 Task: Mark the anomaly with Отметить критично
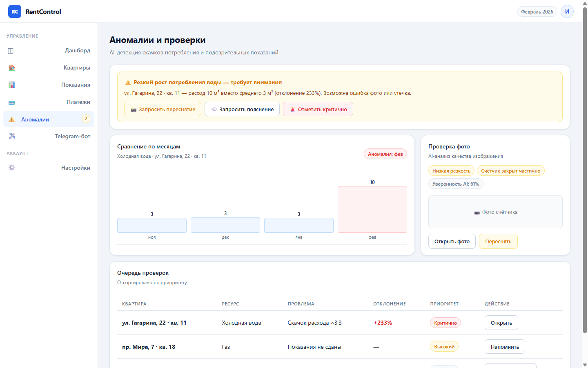318,109
